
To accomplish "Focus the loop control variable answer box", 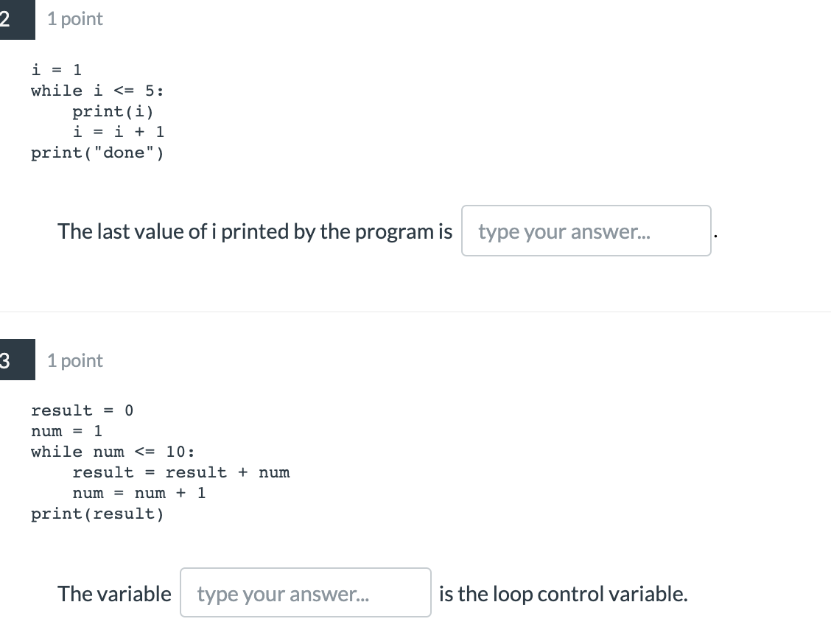I will (x=305, y=593).
